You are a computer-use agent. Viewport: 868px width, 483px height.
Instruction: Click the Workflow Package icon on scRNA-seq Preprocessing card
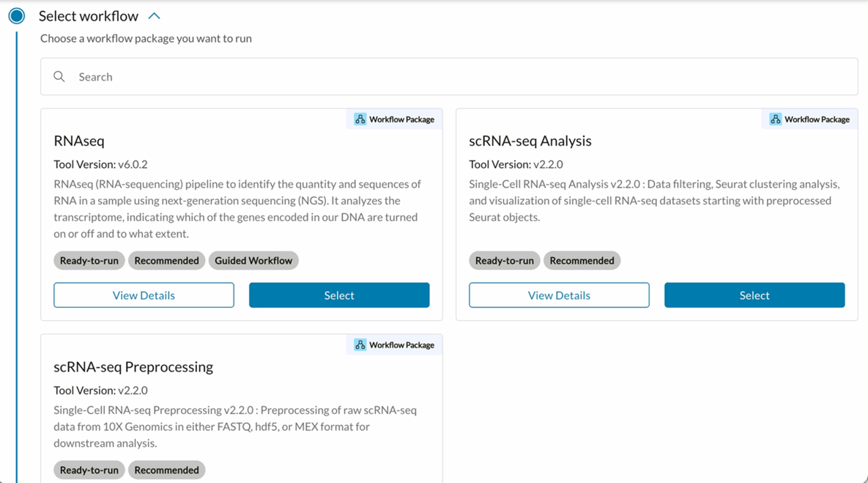tap(360, 344)
